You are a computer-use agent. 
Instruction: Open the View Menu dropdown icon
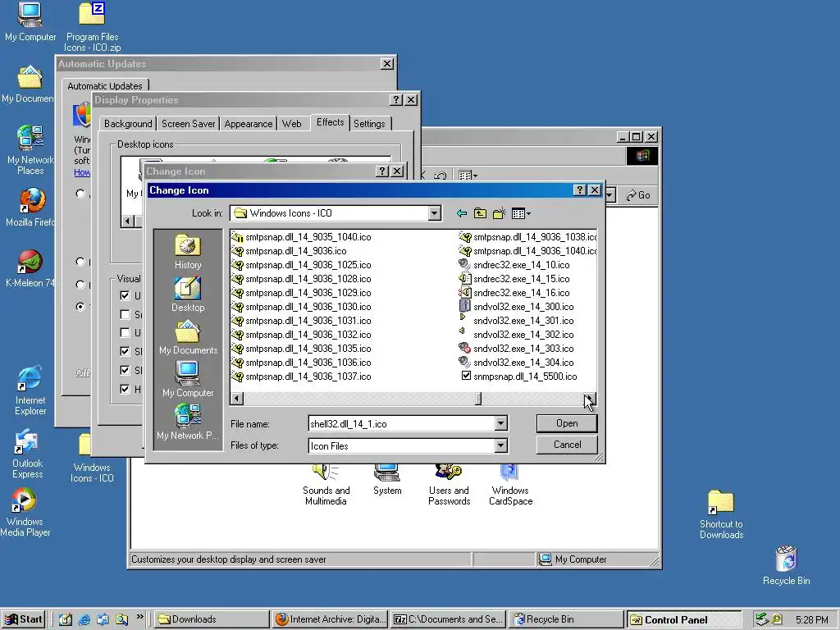tap(521, 214)
